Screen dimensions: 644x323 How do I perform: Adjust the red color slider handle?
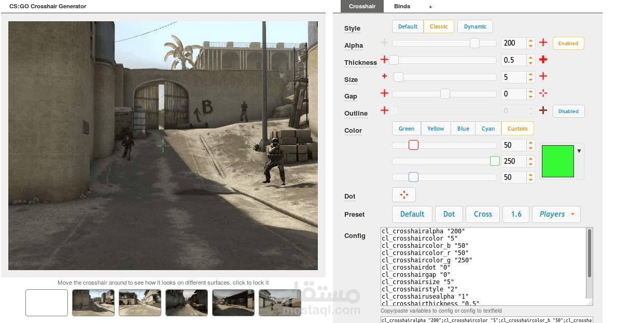pyautogui.click(x=413, y=145)
